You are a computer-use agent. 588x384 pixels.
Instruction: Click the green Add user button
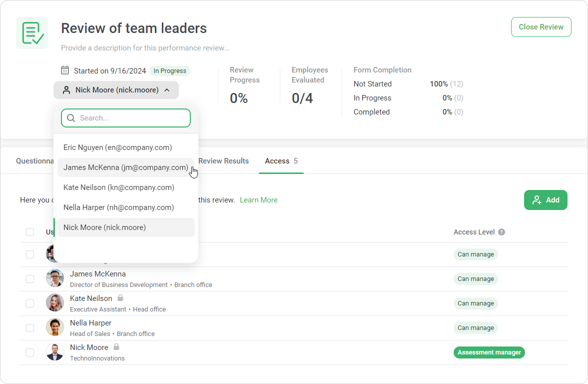pos(545,200)
